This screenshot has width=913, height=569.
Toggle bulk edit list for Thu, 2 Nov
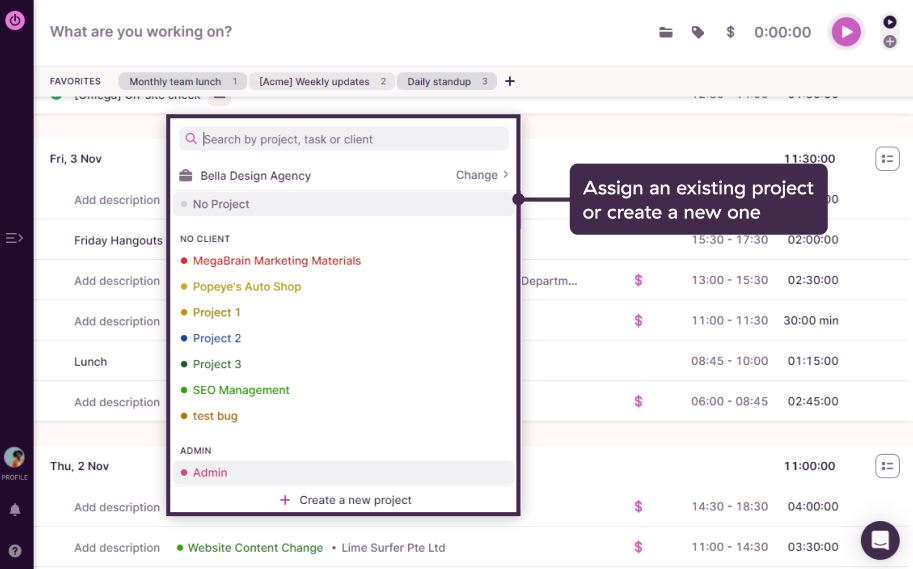point(887,466)
